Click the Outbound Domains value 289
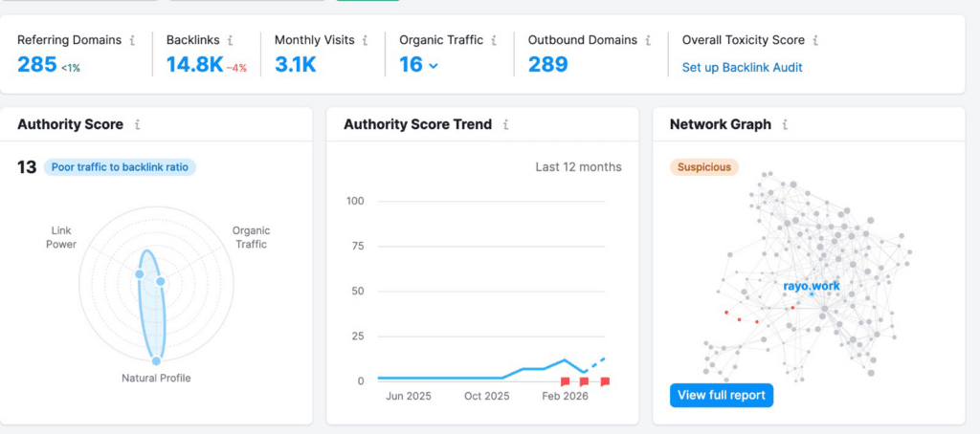Image resolution: width=980 pixels, height=434 pixels. pyautogui.click(x=548, y=65)
